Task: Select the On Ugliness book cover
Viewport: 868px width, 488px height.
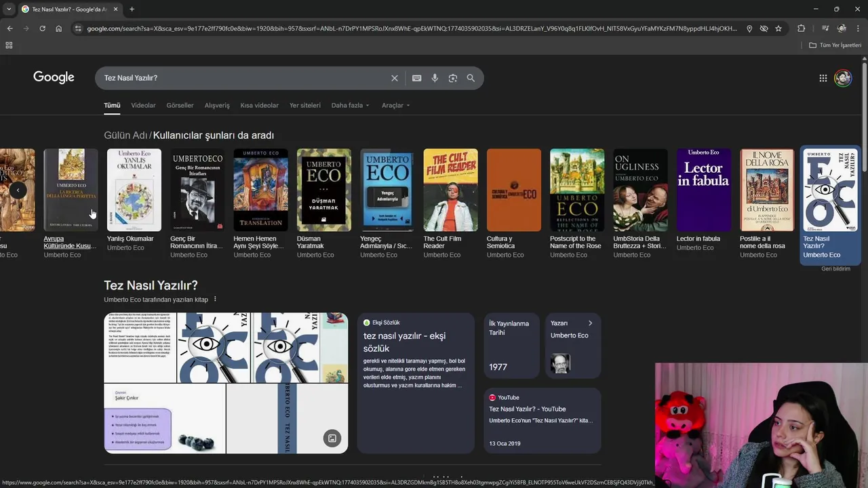Action: (x=640, y=190)
